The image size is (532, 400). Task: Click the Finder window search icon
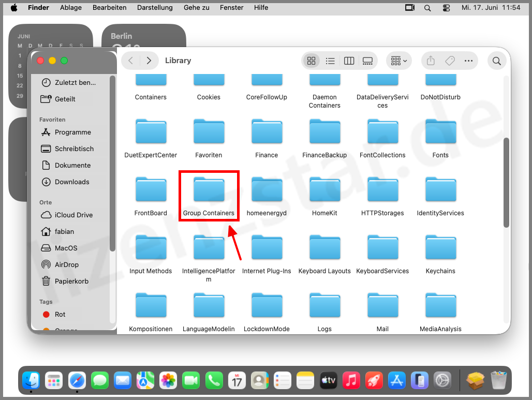(x=497, y=61)
